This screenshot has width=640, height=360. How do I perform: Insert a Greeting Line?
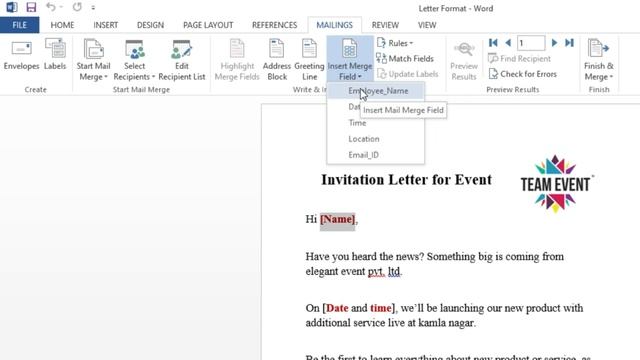[x=309, y=60]
